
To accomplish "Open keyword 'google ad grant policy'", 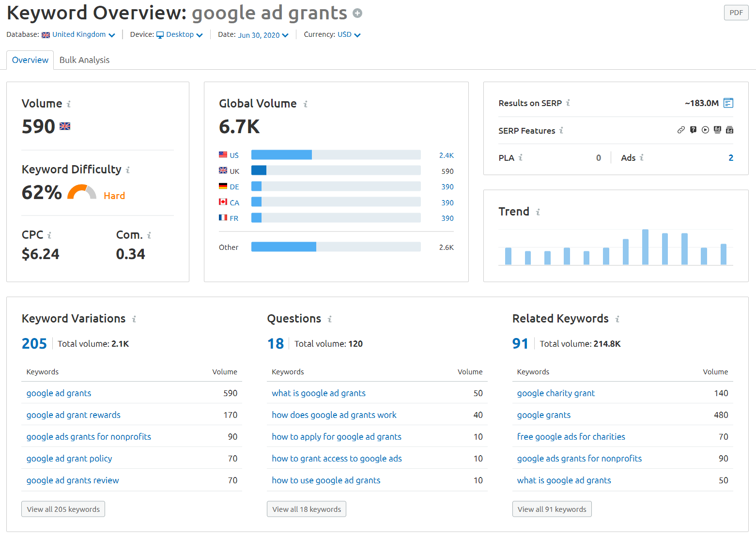I will tap(69, 459).
